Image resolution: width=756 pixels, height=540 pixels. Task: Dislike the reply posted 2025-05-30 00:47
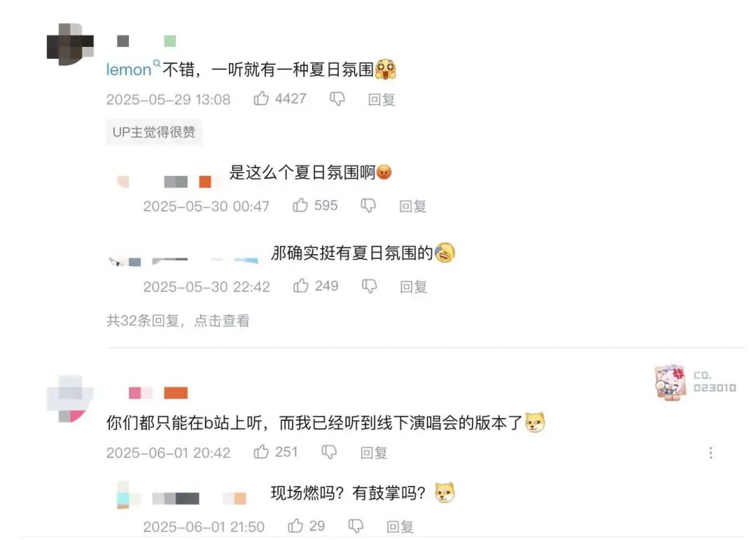click(368, 206)
